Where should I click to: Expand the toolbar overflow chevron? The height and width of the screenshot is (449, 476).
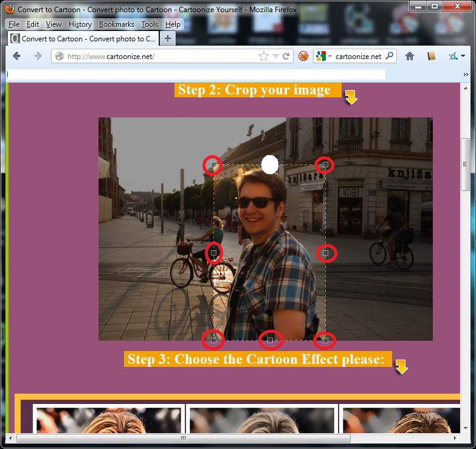[466, 74]
